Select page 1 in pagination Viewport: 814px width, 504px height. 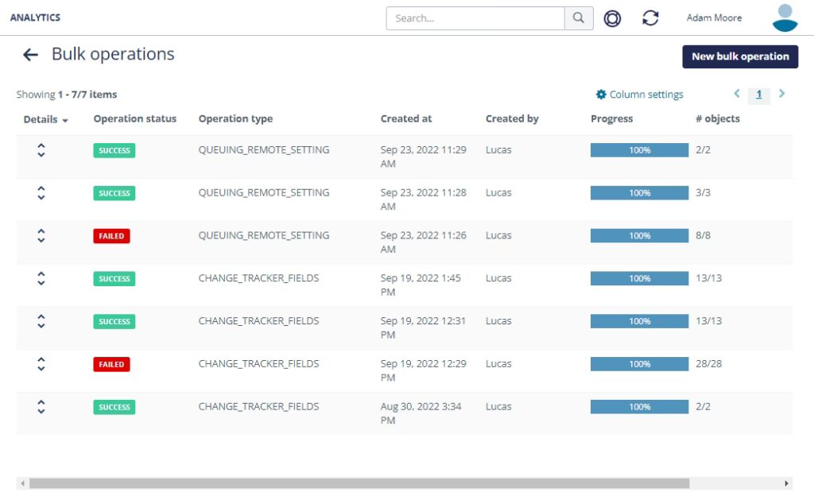pos(759,95)
